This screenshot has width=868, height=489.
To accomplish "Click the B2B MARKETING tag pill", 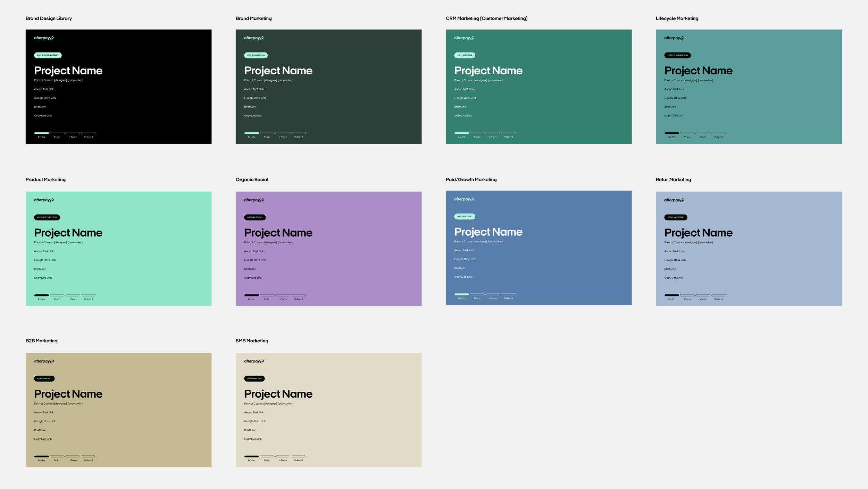I will tap(44, 379).
